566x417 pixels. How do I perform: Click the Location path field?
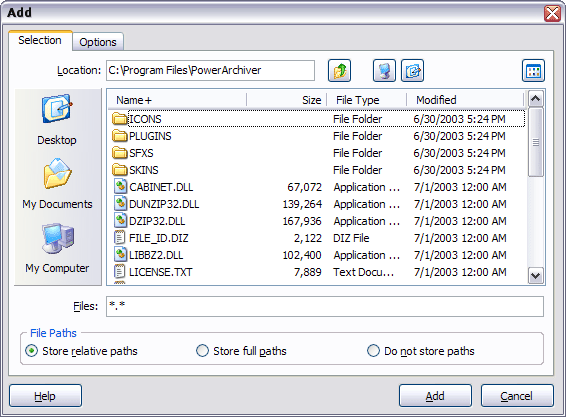210,70
